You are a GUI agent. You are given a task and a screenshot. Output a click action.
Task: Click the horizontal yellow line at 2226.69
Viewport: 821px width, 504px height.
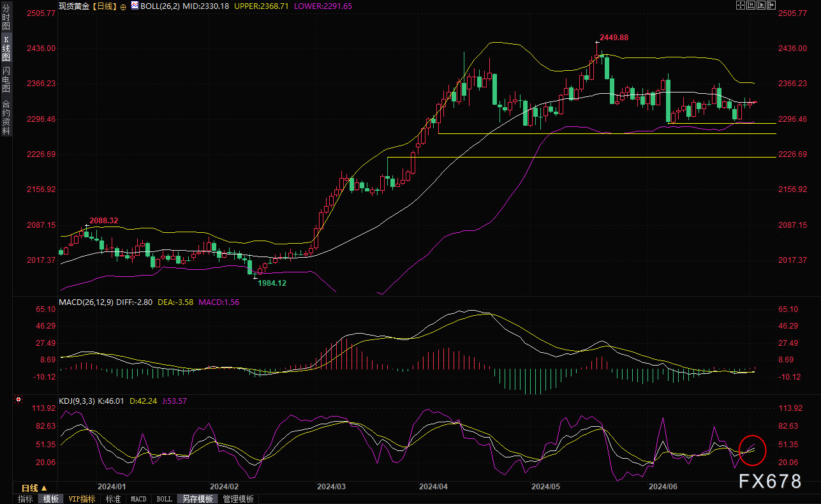[574, 157]
